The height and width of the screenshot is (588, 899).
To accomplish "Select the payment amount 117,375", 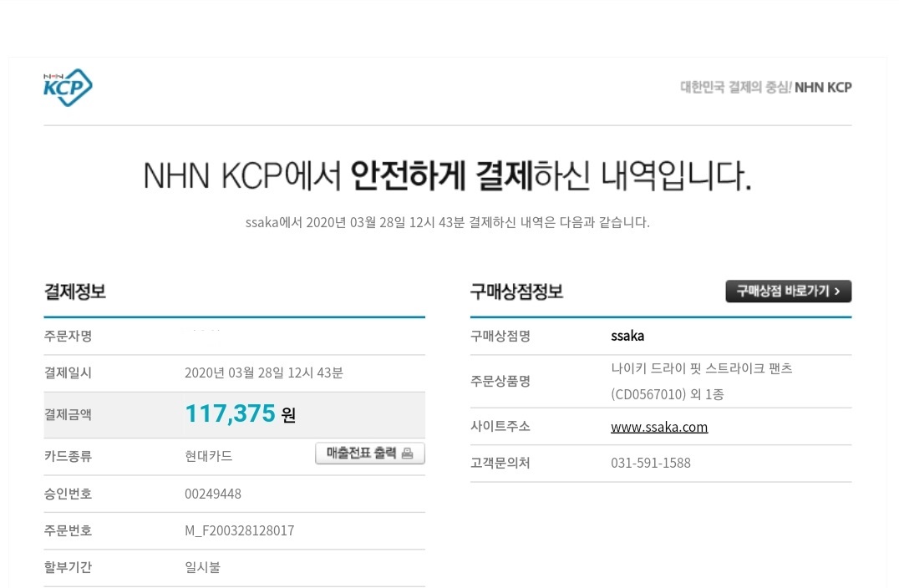I will [x=230, y=413].
